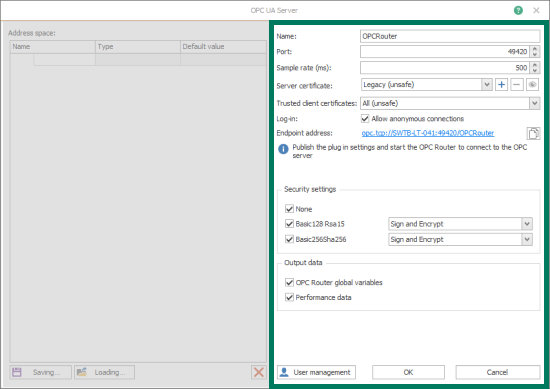
Task: Click the info icon beside publish hint
Action: click(x=283, y=149)
